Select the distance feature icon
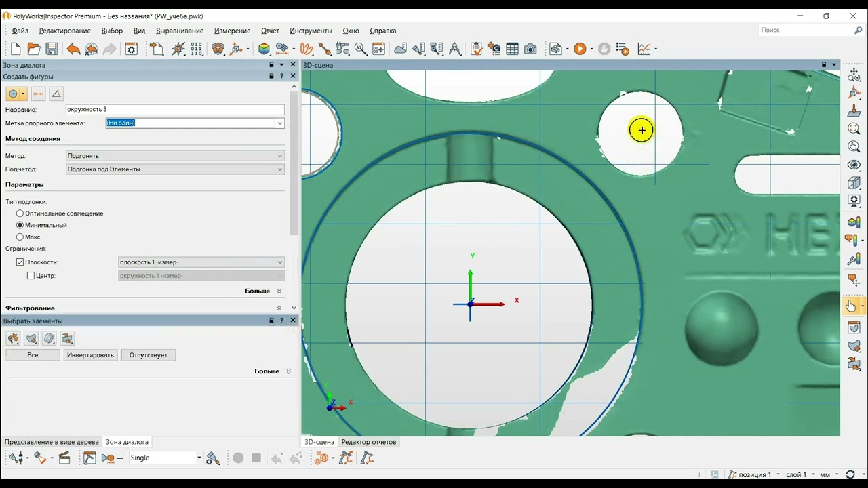The width and height of the screenshot is (868, 488). [x=38, y=94]
